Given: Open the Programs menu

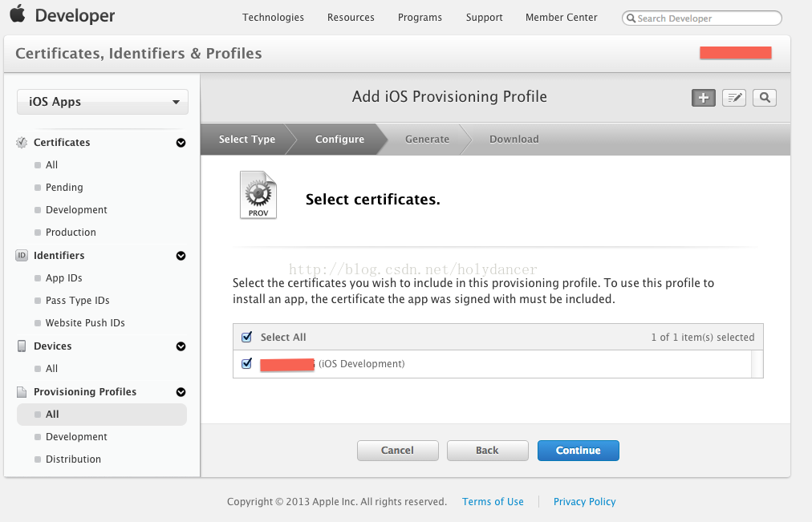Looking at the screenshot, I should (420, 17).
